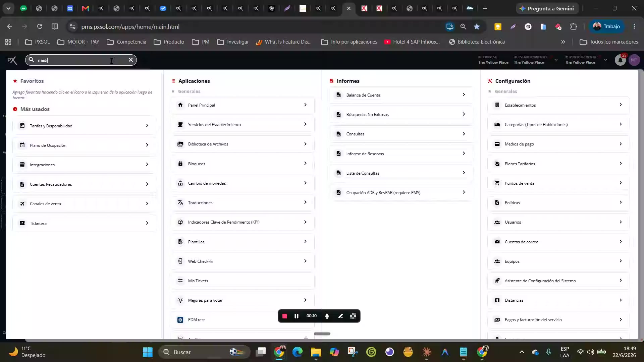Click the Informe de Reservas report icon
644x362 pixels.
(x=339, y=154)
